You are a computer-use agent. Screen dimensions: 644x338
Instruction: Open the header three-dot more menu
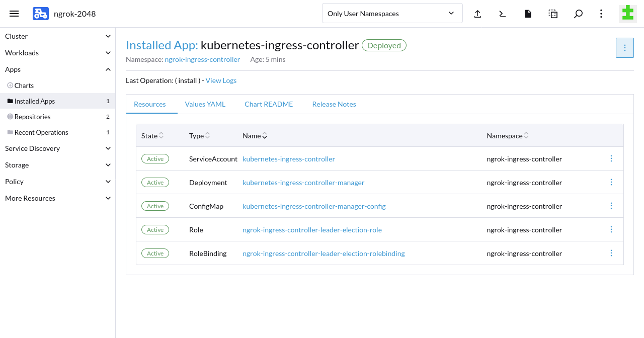(601, 14)
